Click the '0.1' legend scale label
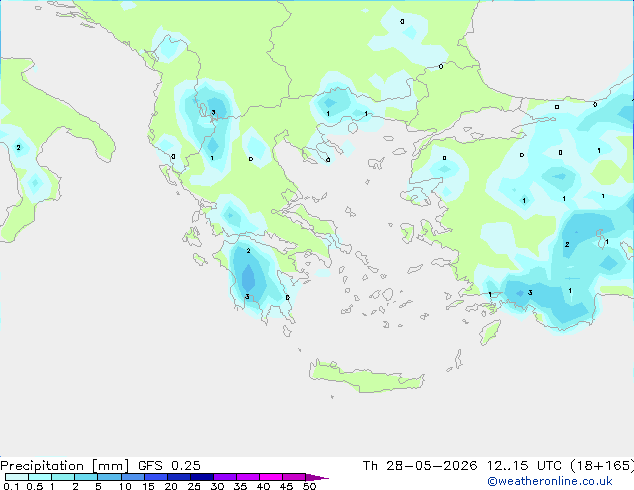This screenshot has width=634, height=490. (11, 486)
